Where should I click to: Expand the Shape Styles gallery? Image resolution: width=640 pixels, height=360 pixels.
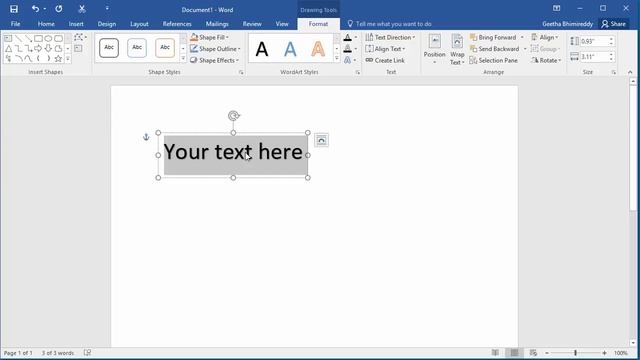(183, 59)
